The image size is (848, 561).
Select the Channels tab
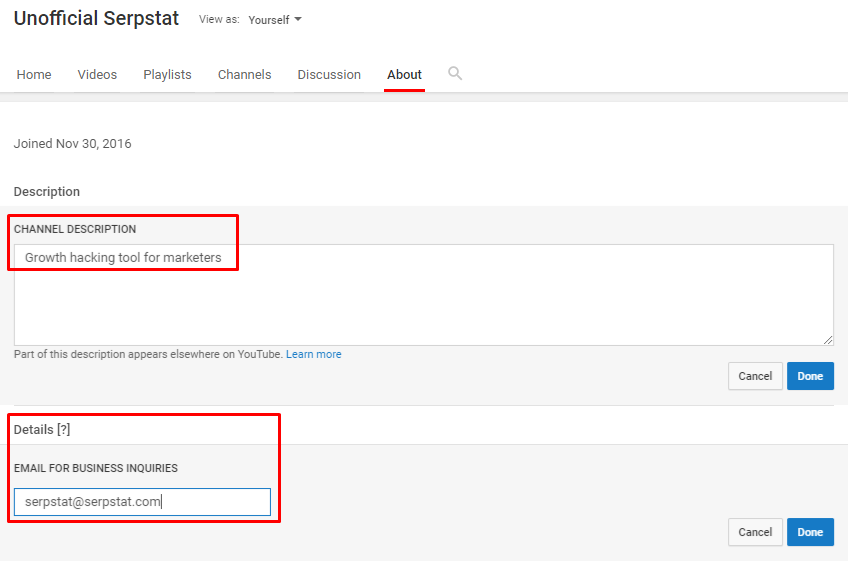coord(244,75)
